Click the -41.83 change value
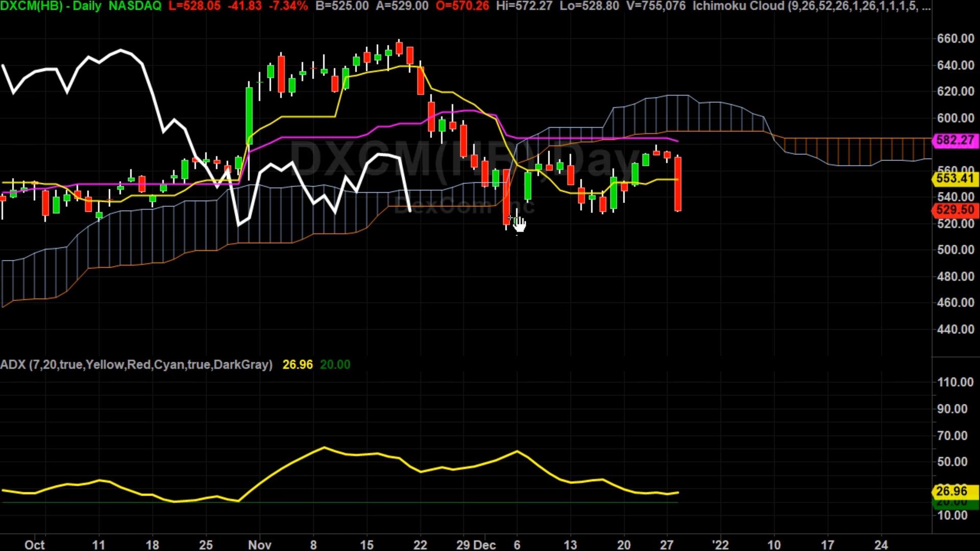The width and height of the screenshot is (980, 551). pyautogui.click(x=244, y=6)
